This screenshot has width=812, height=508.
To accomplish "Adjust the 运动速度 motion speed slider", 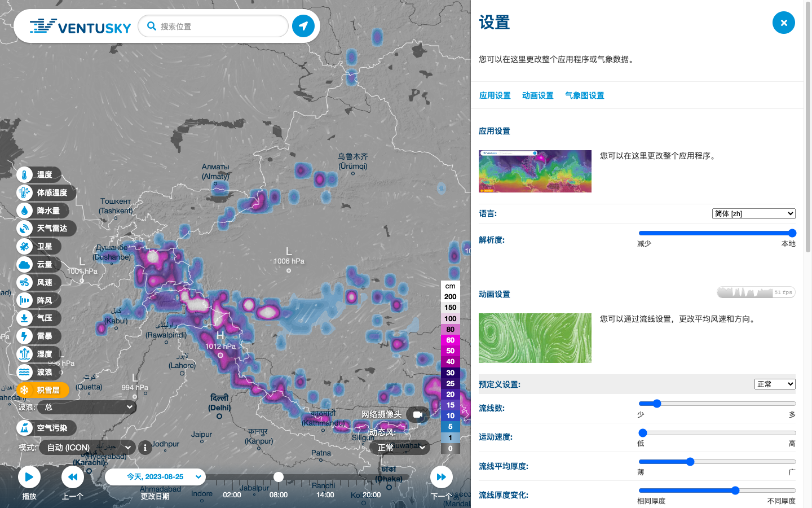I will [717, 433].
